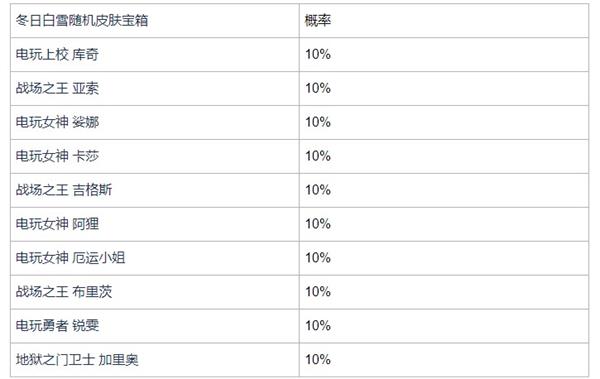600x379 pixels.
Task: Select the 10% probability for 娑娜
Action: click(318, 123)
